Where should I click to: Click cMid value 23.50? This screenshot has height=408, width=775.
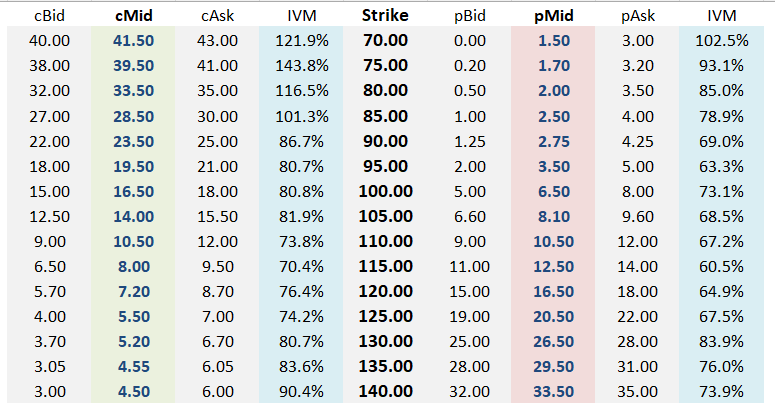point(133,141)
